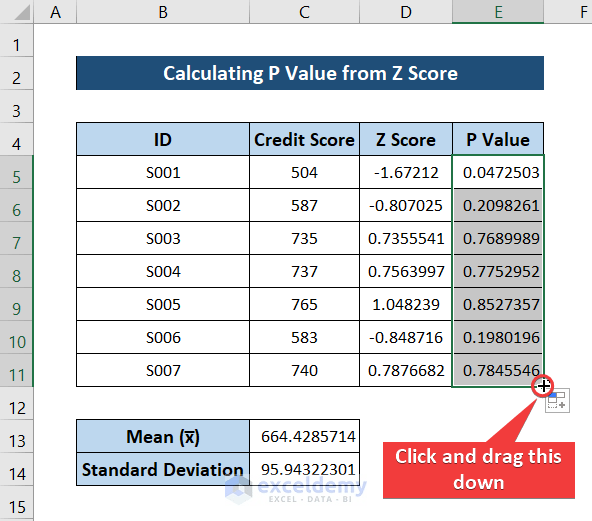
Task: Select column E header
Action: pyautogui.click(x=498, y=12)
